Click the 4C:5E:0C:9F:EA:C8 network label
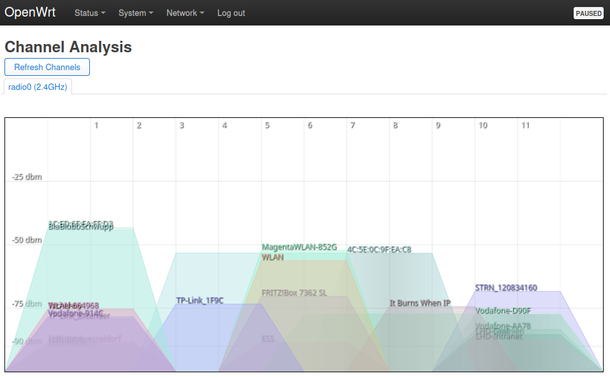This screenshot has height=378, width=610. [379, 250]
